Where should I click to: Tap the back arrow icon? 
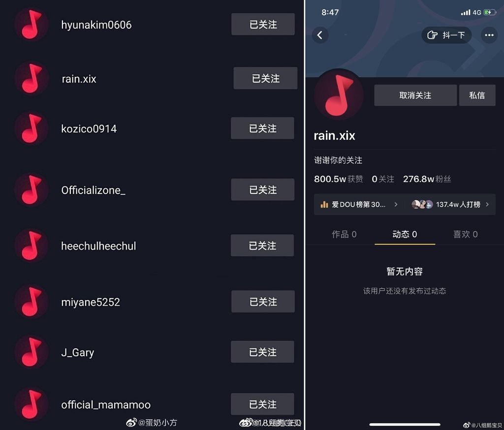pos(320,35)
